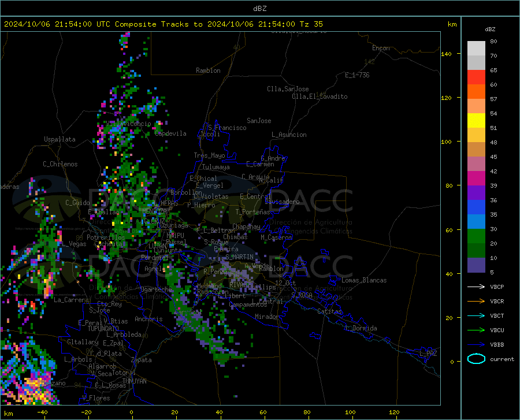
Task: Click the Encon label near top right
Action: 381,48
